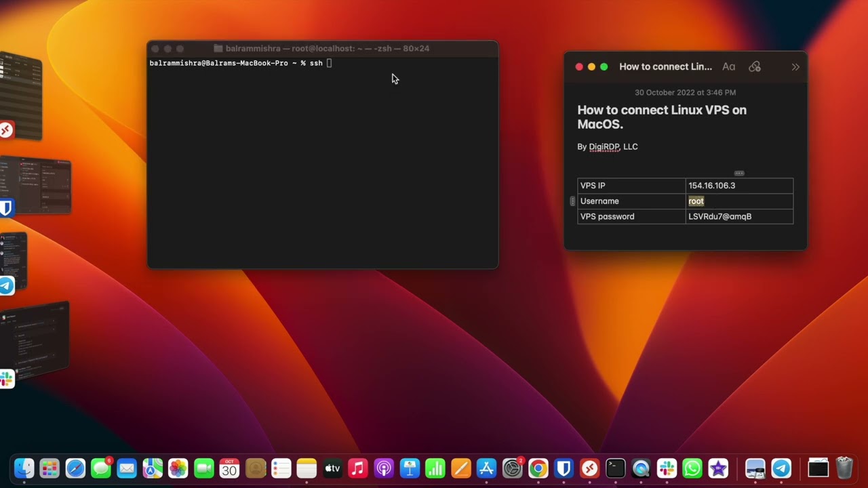Open WhatsApp from the Dock
The width and height of the screenshot is (868, 488).
[692, 468]
